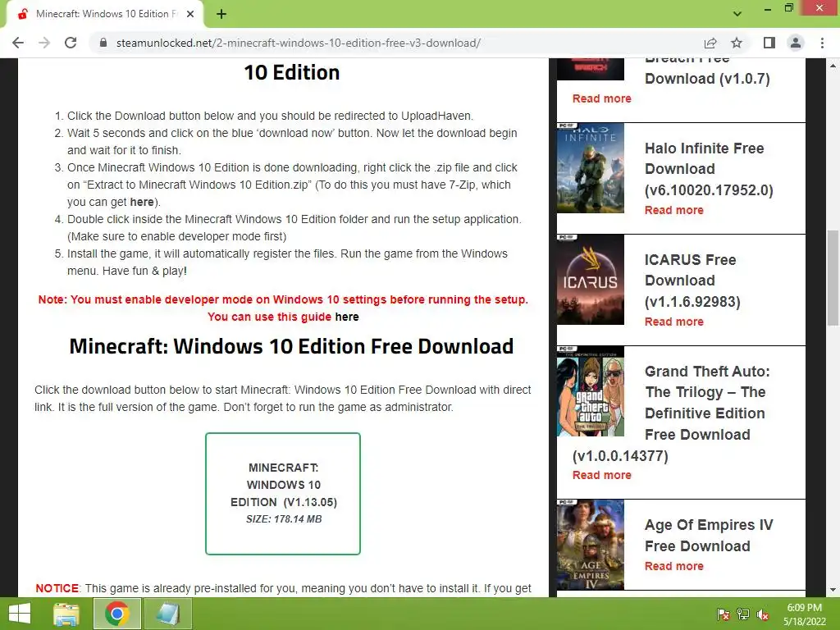
Task: Open the Chrome profile menu
Action: click(796, 43)
